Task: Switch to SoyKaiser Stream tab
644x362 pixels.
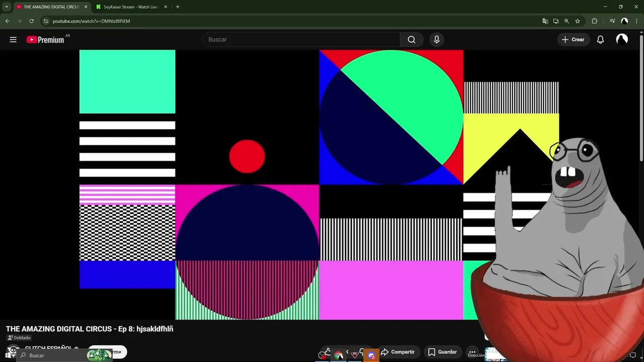Action: click(131, 7)
